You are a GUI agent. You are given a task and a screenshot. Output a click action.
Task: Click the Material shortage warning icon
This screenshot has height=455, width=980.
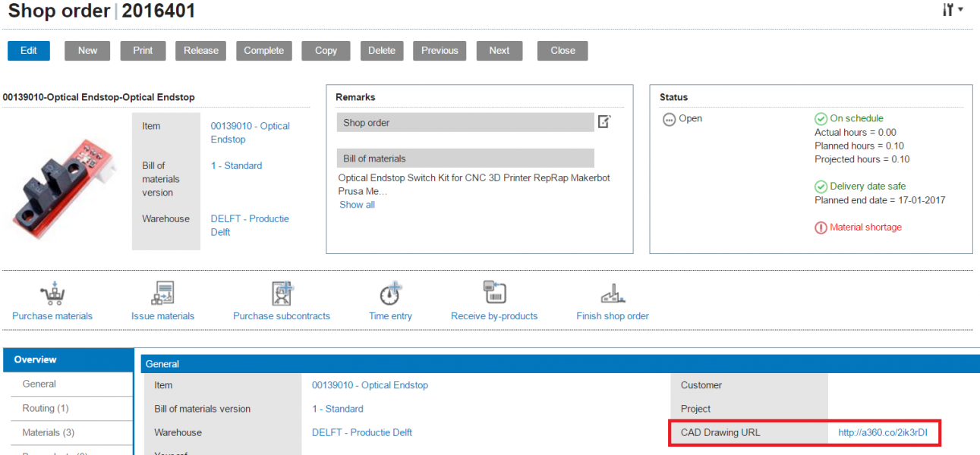(821, 227)
